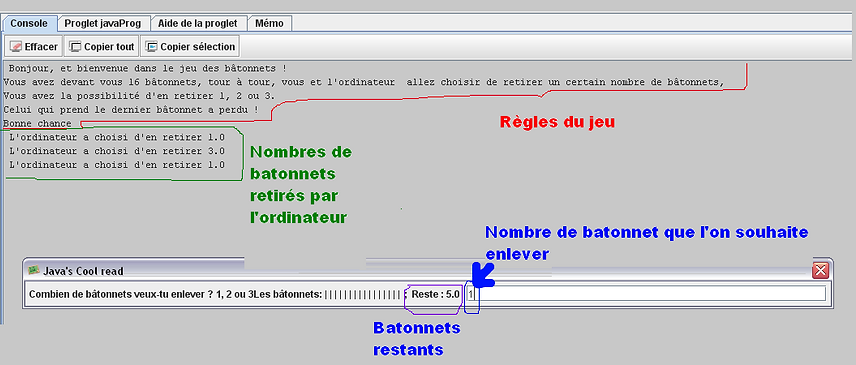Click the 'Reste : 5.0' label

(435, 294)
